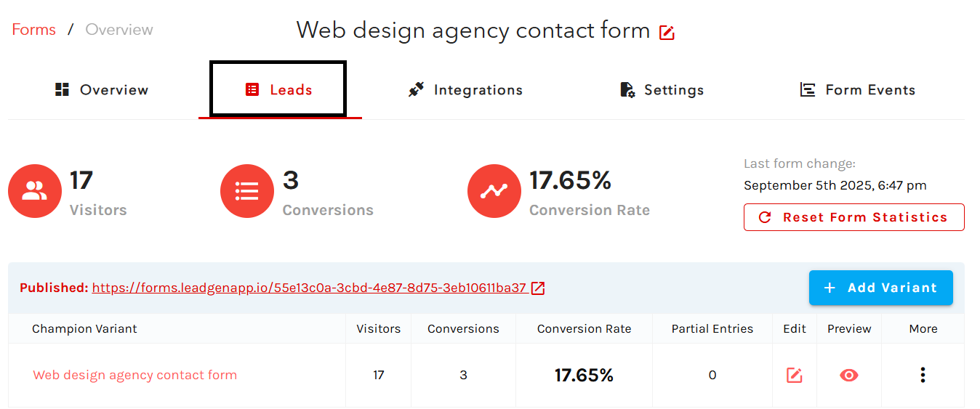Navigate back to Forms breadcrumb
Viewport: 980px width, 409px height.
tap(34, 30)
